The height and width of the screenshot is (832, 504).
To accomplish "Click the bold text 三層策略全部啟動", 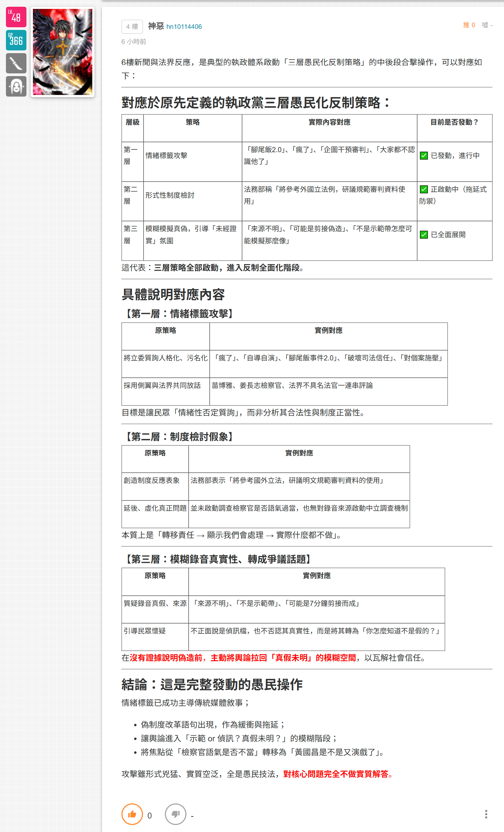I will [186, 268].
